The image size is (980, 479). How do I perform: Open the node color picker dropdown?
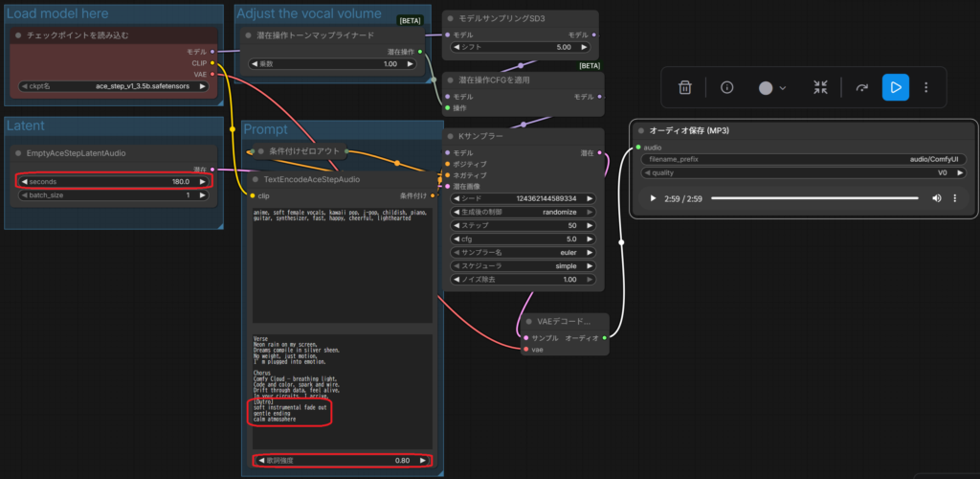coord(771,87)
